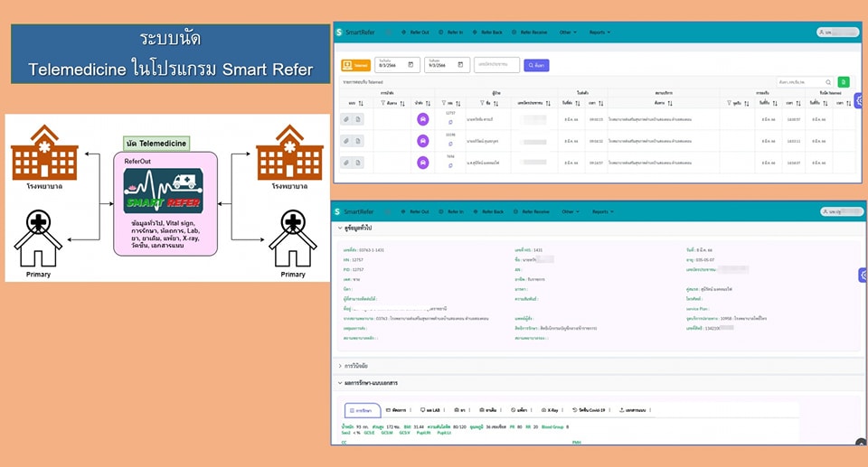Click the paperclip attachment icon in row HN 10198
868x467 pixels.
(346, 141)
